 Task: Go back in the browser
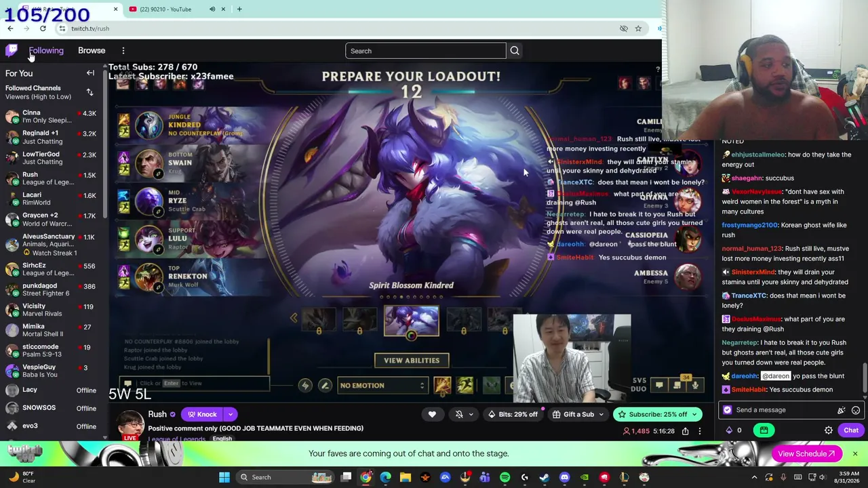coord(10,28)
